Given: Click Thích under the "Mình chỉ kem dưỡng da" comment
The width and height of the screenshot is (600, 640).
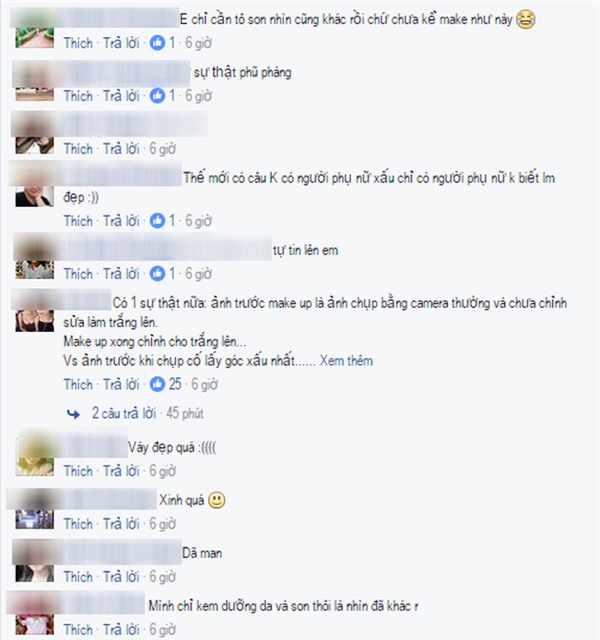Looking at the screenshot, I should click(x=78, y=629).
